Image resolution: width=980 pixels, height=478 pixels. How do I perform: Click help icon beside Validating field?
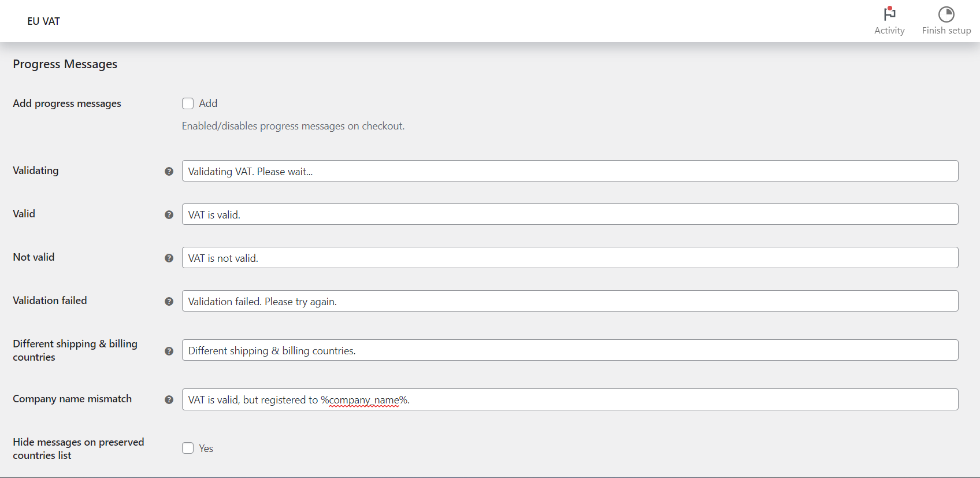pyautogui.click(x=169, y=171)
